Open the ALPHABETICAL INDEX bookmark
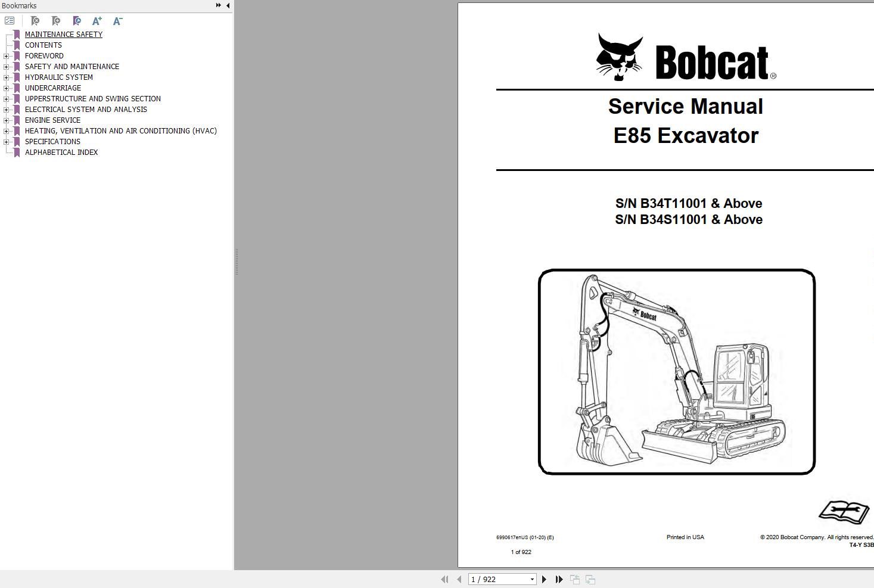Screen dimensions: 874x588 (61, 152)
